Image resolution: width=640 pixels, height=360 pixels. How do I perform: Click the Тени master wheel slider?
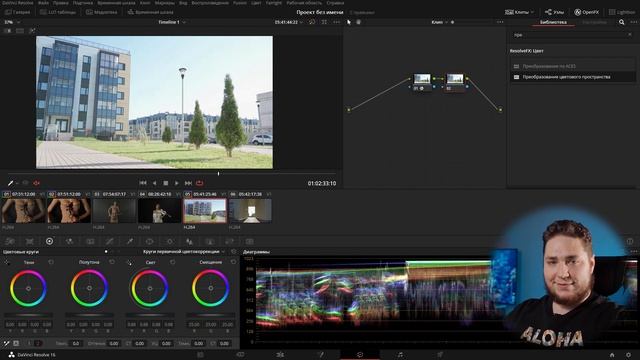[x=29, y=315]
